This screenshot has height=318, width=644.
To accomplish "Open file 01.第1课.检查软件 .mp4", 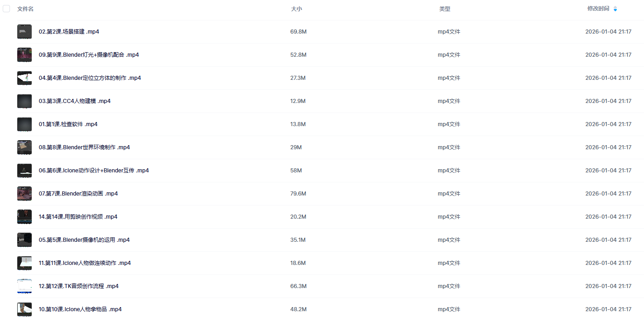I will 68,124.
